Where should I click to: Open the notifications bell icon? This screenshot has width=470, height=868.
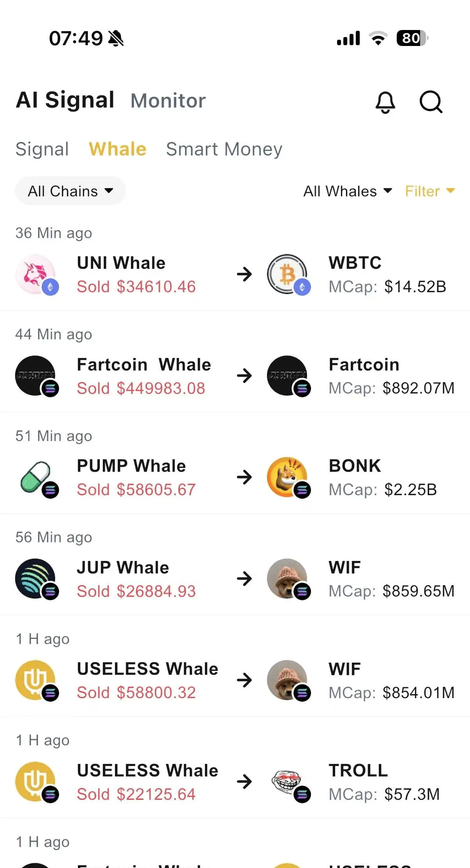[385, 102]
